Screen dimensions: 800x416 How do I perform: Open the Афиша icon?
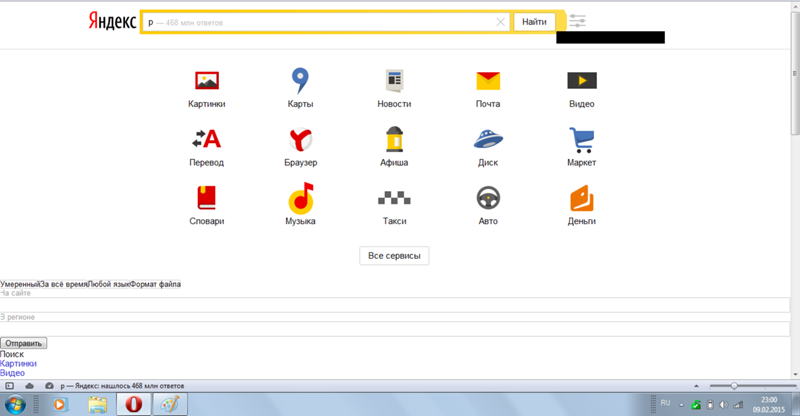[x=394, y=139]
